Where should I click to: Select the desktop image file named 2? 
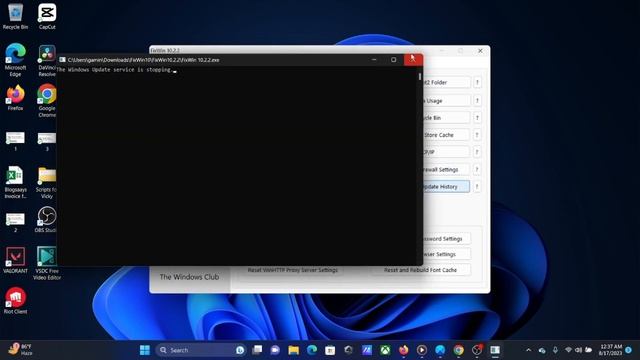click(16, 222)
